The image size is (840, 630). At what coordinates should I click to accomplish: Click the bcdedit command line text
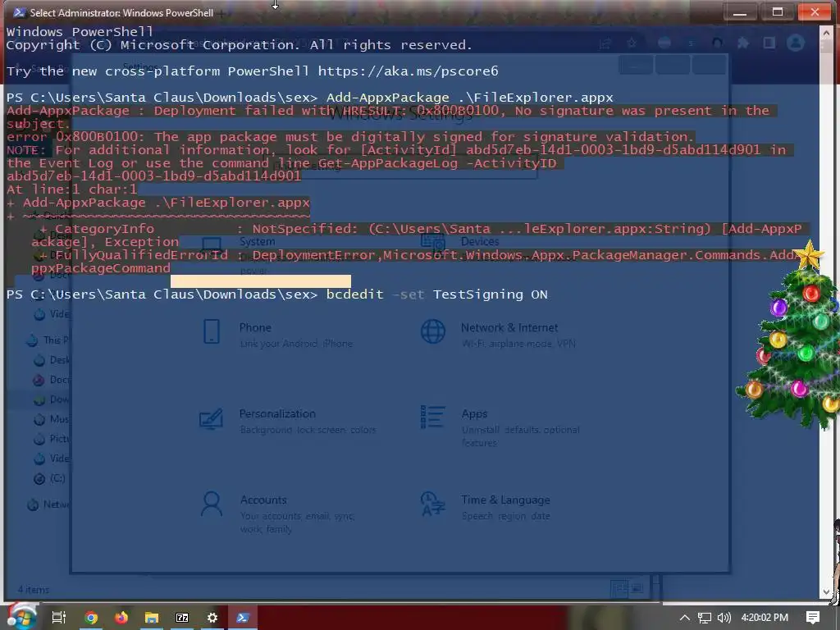[436, 294]
